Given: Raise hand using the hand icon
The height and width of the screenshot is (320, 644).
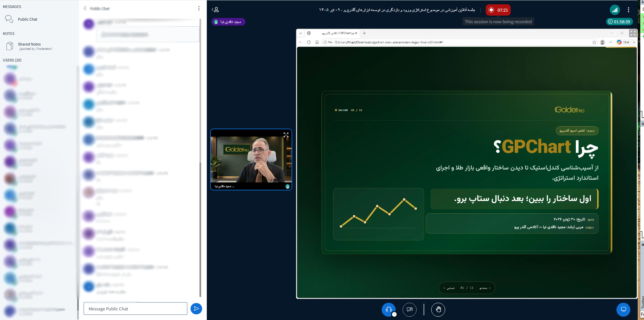Looking at the screenshot, I should (438, 310).
